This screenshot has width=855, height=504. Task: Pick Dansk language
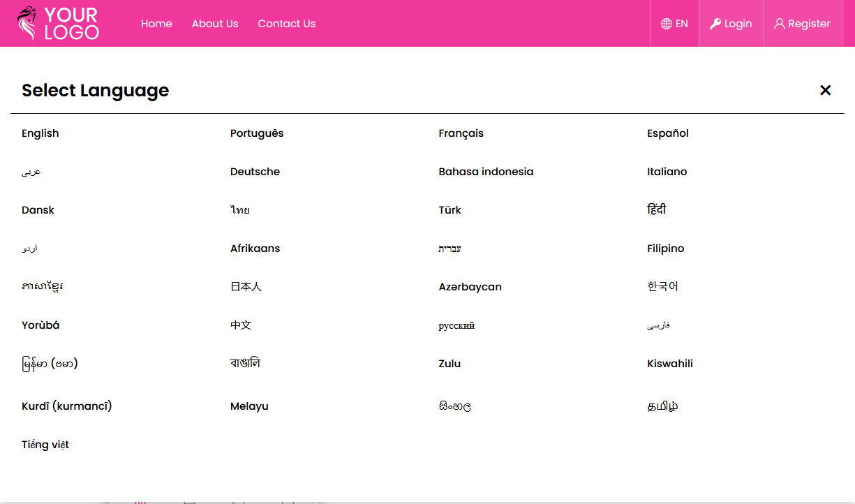pyautogui.click(x=38, y=210)
